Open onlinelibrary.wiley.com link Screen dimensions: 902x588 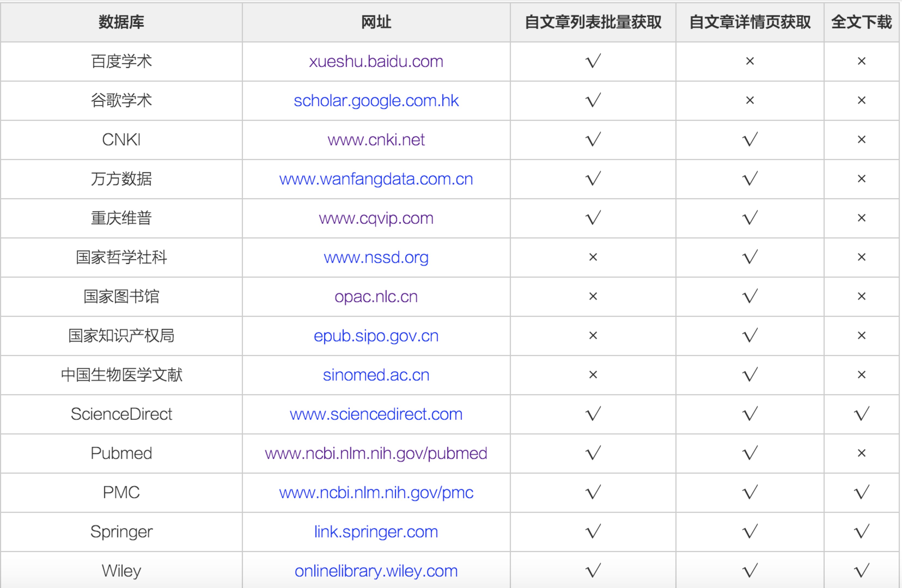click(x=376, y=571)
